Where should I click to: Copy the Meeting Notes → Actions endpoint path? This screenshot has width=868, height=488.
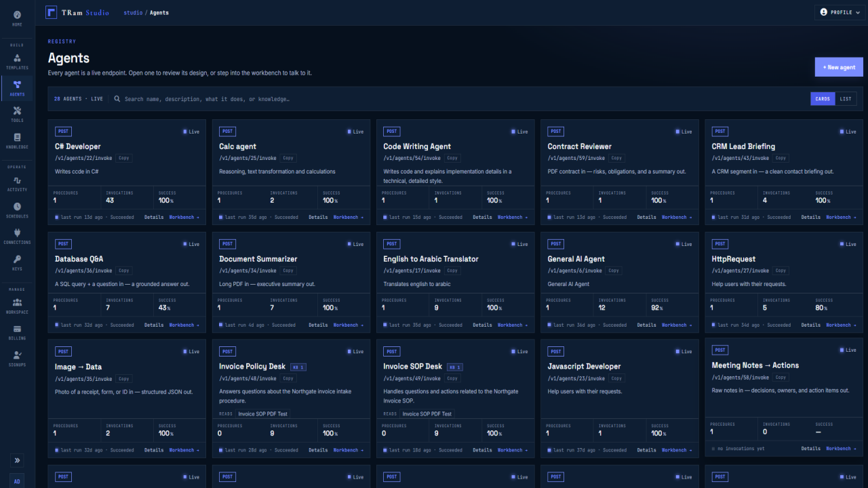[781, 378]
